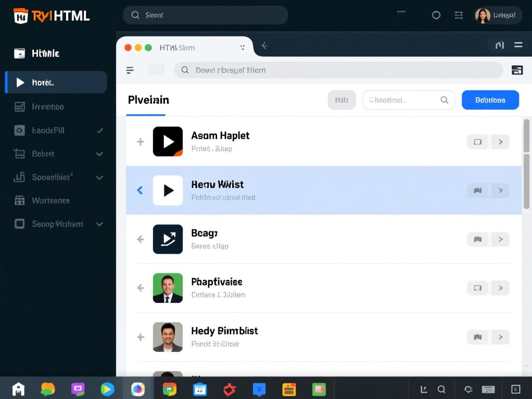Open the Beagy app icon in list
Image resolution: width=532 pixels, height=399 pixels.
pos(168,239)
